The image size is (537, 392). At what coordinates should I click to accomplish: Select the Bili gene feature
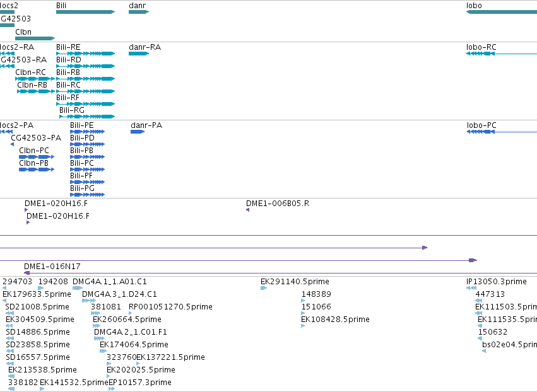[x=85, y=12]
